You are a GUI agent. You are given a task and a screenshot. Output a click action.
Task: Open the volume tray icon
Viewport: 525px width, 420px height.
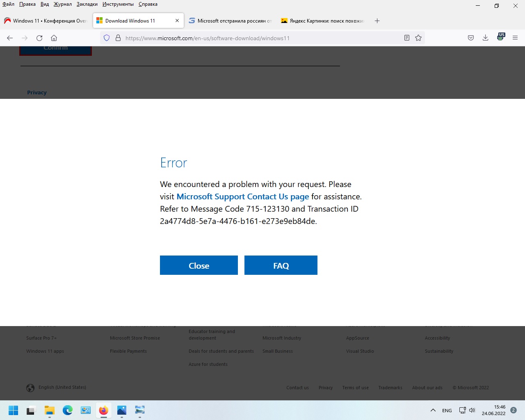tap(472, 410)
